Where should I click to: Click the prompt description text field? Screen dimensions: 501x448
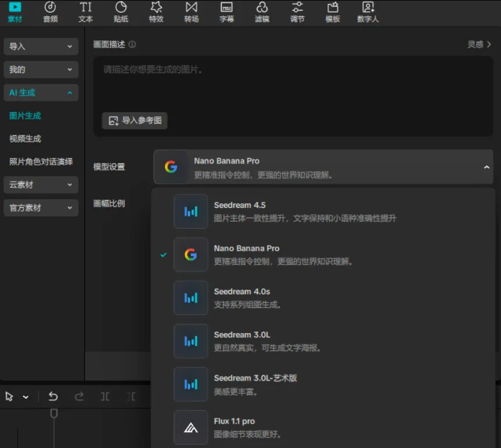(x=293, y=96)
